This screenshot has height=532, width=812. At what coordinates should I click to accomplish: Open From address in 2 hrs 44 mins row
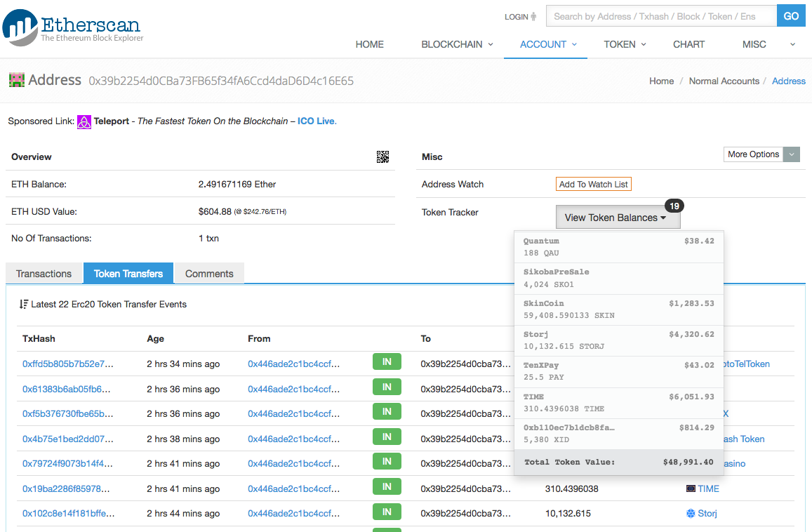coord(293,513)
